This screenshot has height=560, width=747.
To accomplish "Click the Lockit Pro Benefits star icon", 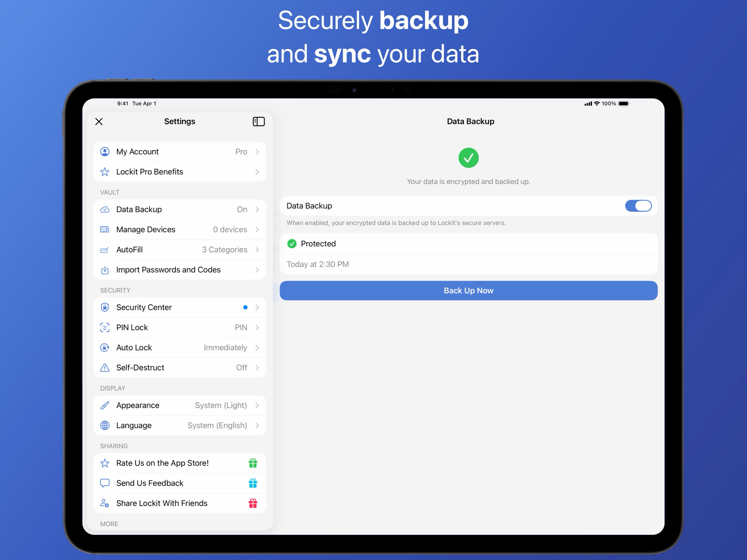I will [105, 172].
